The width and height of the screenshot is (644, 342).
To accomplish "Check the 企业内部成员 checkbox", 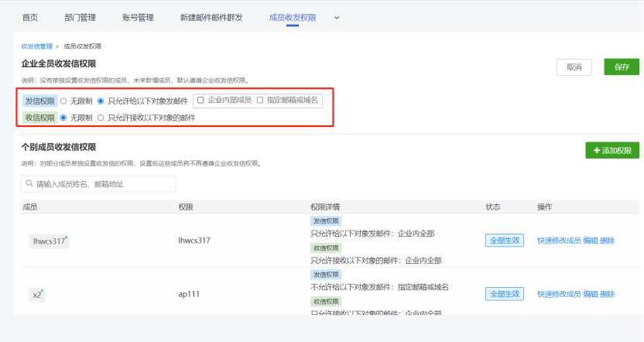I will pos(200,100).
